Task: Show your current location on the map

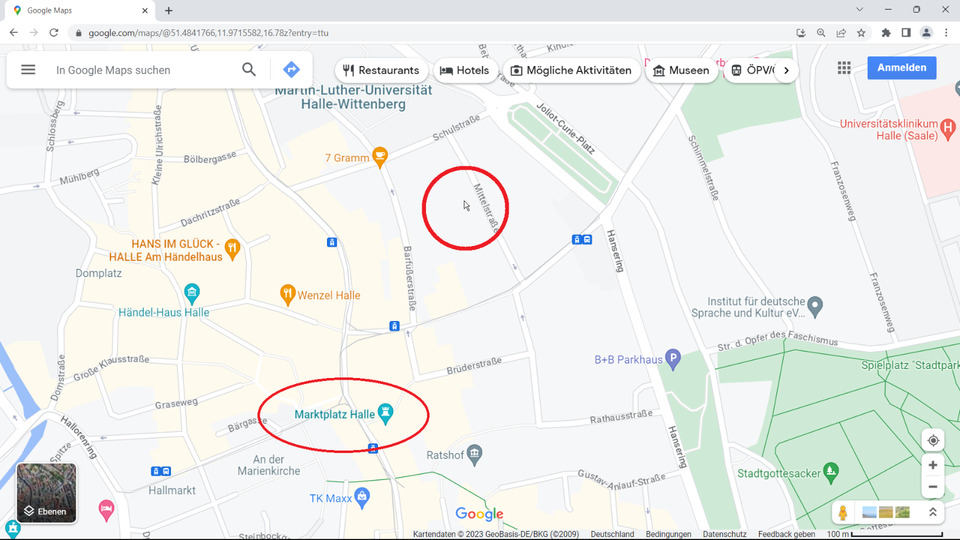Action: tap(933, 440)
